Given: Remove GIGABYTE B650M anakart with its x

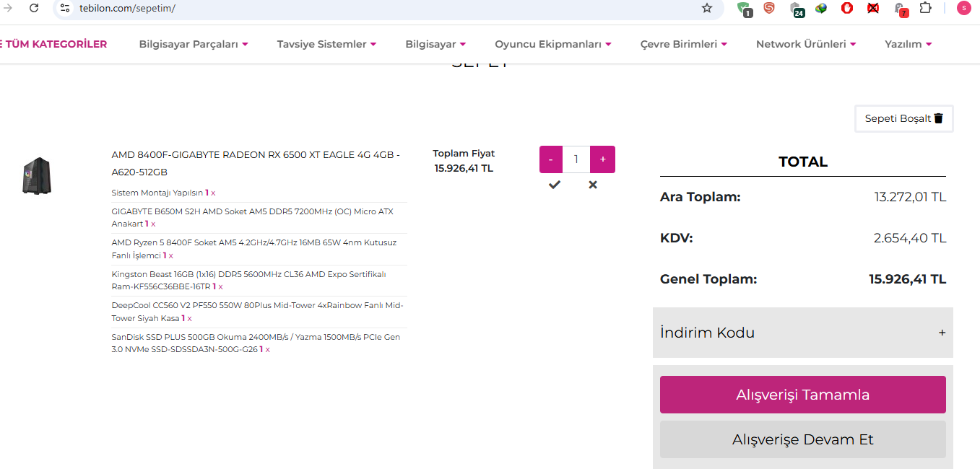Looking at the screenshot, I should tap(153, 224).
